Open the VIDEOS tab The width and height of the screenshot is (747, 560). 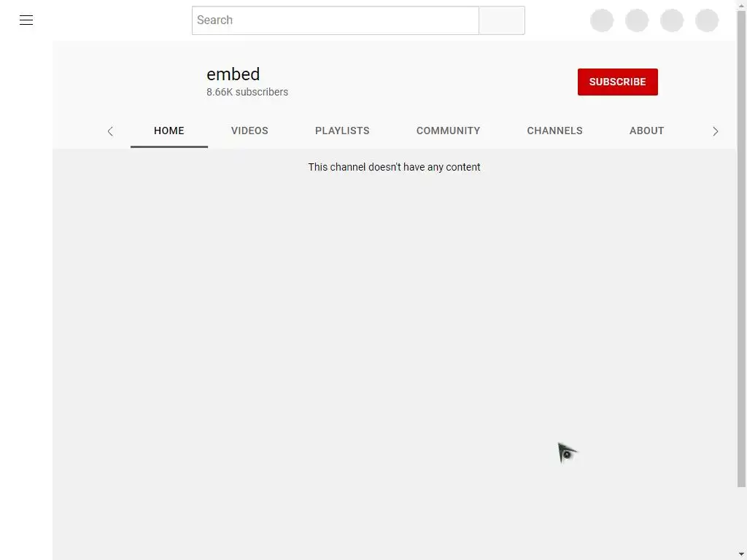(249, 131)
